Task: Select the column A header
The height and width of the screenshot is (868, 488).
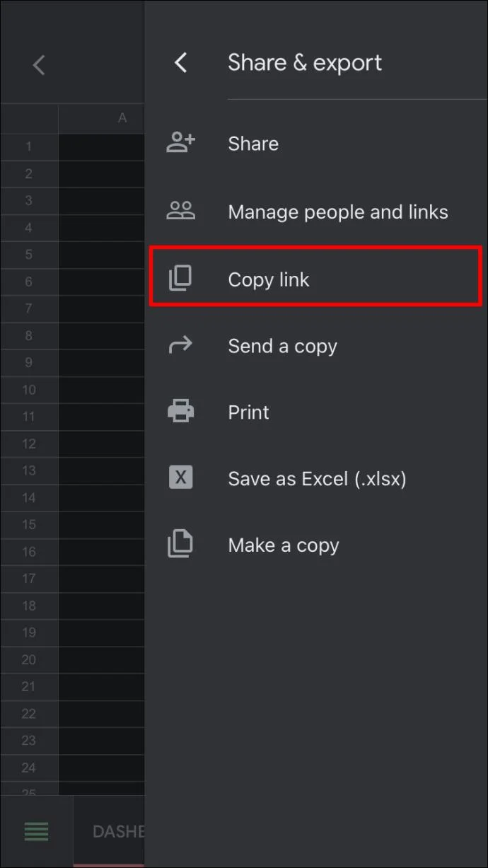Action: (x=102, y=118)
